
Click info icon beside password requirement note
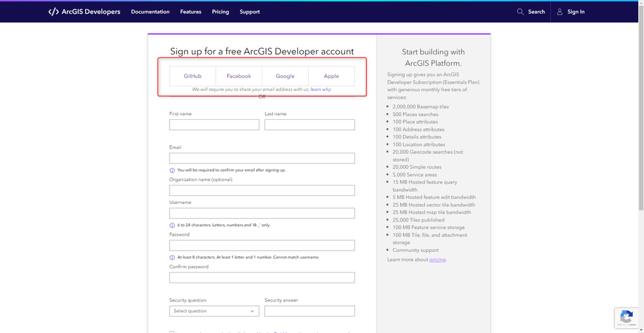(x=172, y=258)
